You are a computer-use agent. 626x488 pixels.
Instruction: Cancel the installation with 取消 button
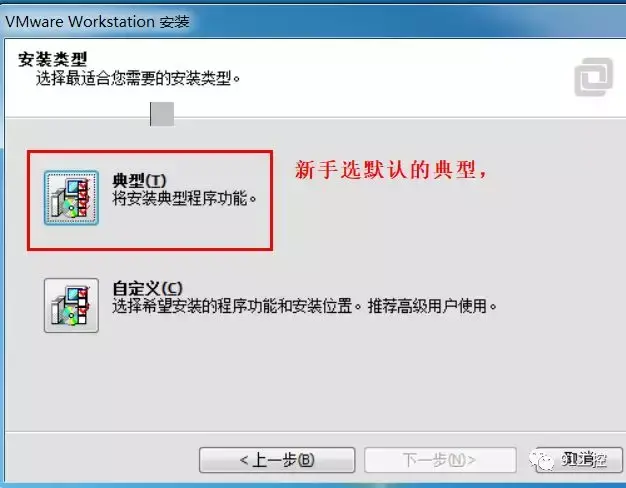tap(584, 460)
